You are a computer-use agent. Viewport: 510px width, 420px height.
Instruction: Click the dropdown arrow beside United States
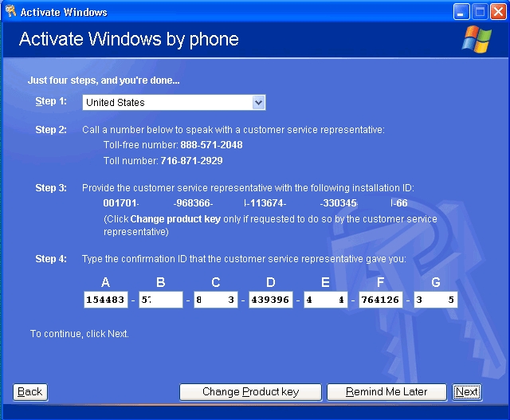point(258,103)
